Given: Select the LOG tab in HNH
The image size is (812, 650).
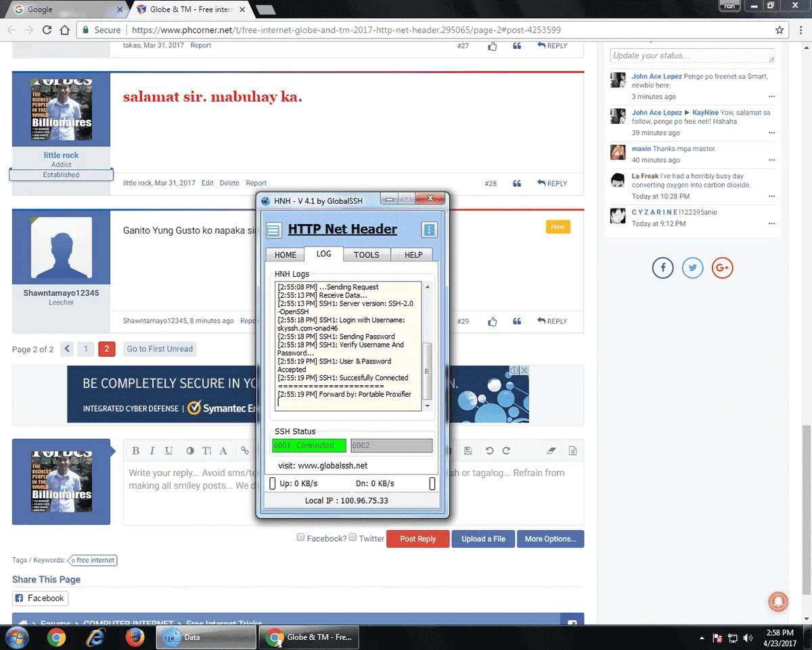Looking at the screenshot, I should pos(324,254).
